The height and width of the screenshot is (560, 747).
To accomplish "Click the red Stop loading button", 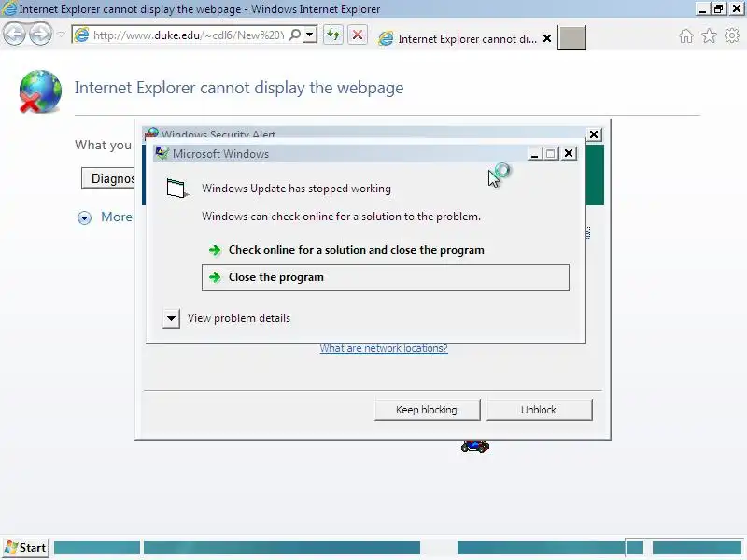I will coord(358,35).
